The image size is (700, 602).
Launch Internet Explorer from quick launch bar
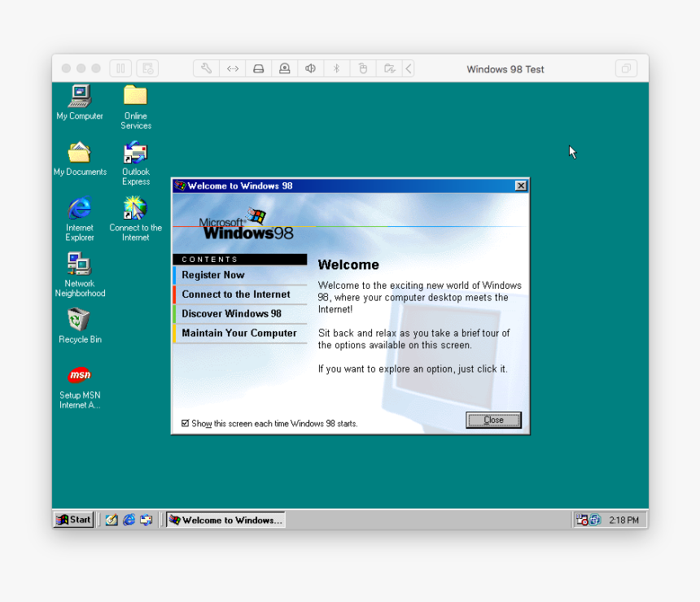tap(129, 520)
